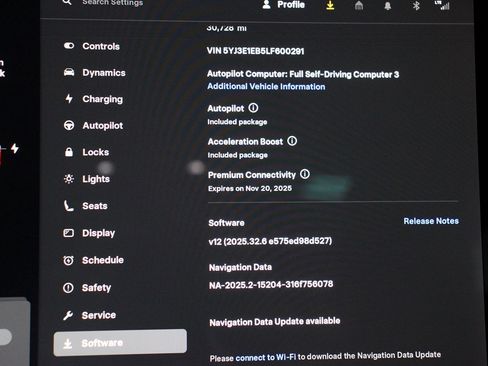Click the Controls toggle icon
The height and width of the screenshot is (366, 488).
click(69, 46)
